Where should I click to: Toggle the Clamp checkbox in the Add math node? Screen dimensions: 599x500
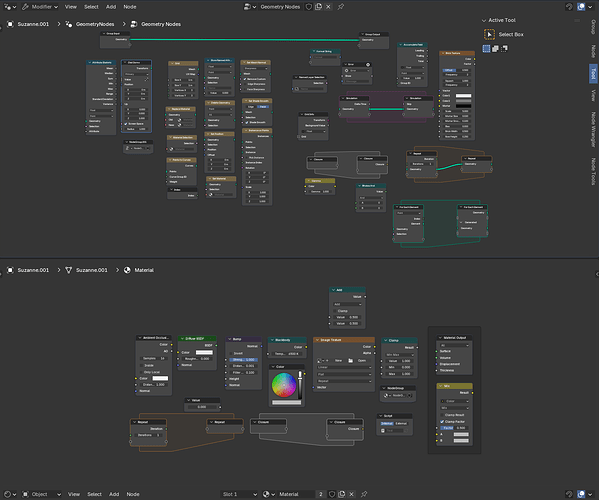point(335,311)
